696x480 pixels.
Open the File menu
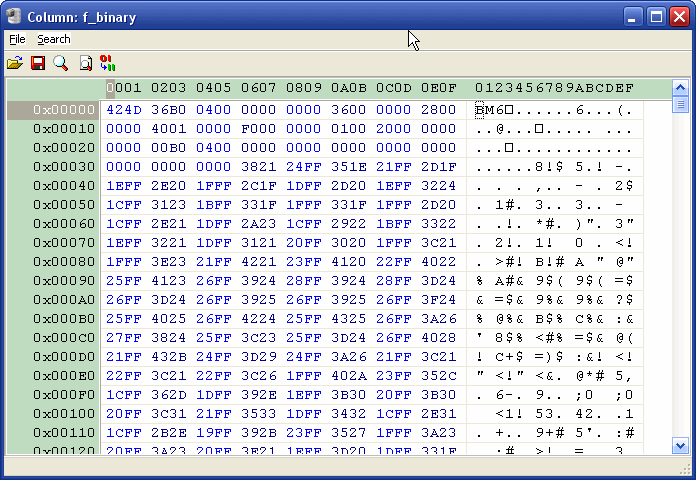[17, 40]
